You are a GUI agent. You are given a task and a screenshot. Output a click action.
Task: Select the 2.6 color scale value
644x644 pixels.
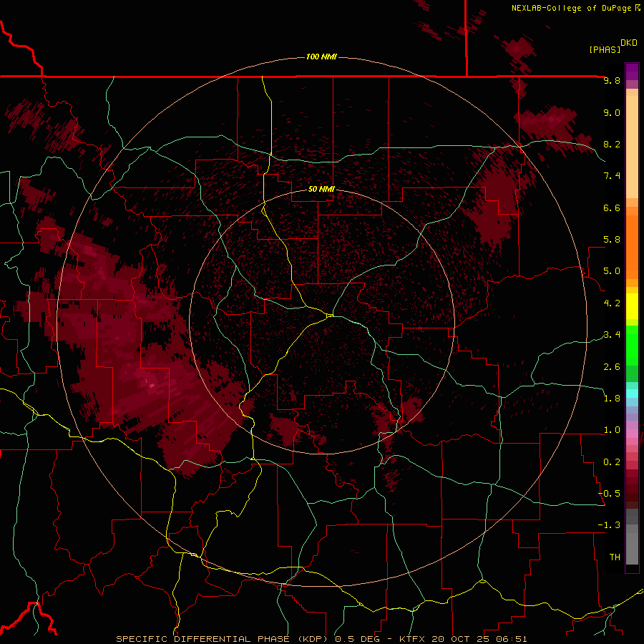(x=612, y=366)
